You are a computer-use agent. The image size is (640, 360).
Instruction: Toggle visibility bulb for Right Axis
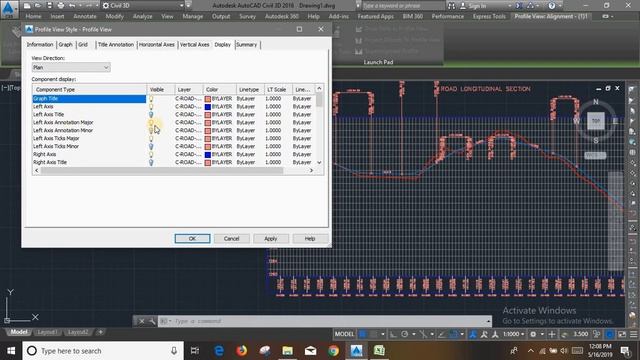151,154
